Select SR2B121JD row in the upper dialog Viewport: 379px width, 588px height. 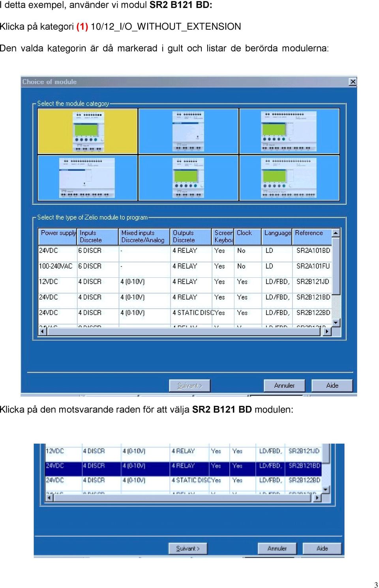click(185, 282)
